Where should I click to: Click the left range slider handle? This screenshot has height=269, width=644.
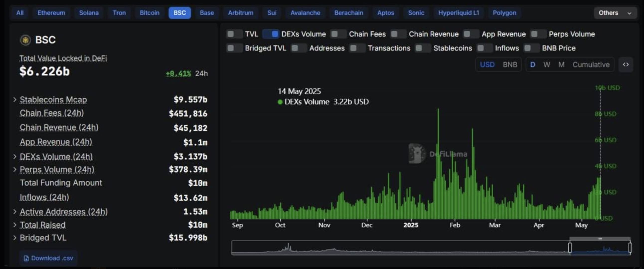click(570, 248)
